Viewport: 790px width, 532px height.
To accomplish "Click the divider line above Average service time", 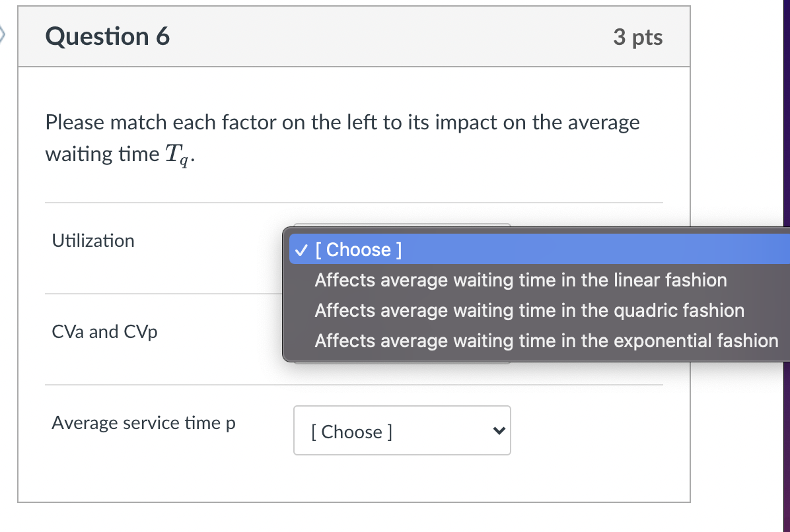I will pos(353,385).
